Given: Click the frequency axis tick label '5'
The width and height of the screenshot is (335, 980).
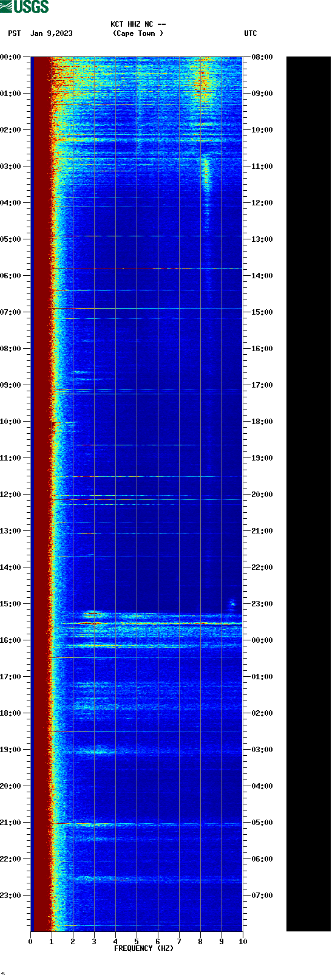Looking at the screenshot, I should pyautogui.click(x=137, y=942).
